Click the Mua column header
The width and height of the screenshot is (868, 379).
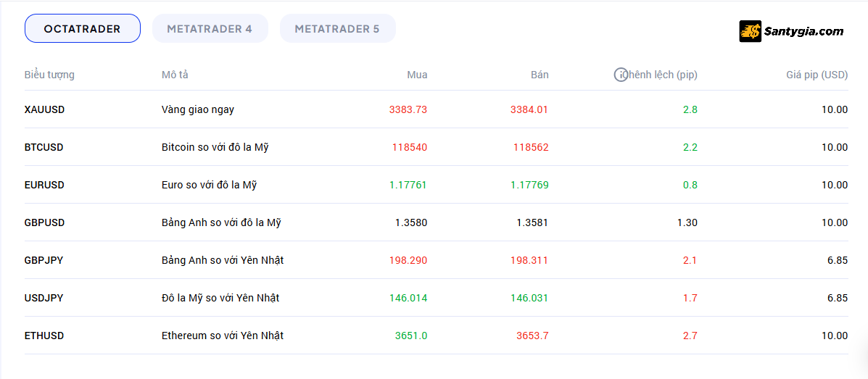pyautogui.click(x=418, y=75)
